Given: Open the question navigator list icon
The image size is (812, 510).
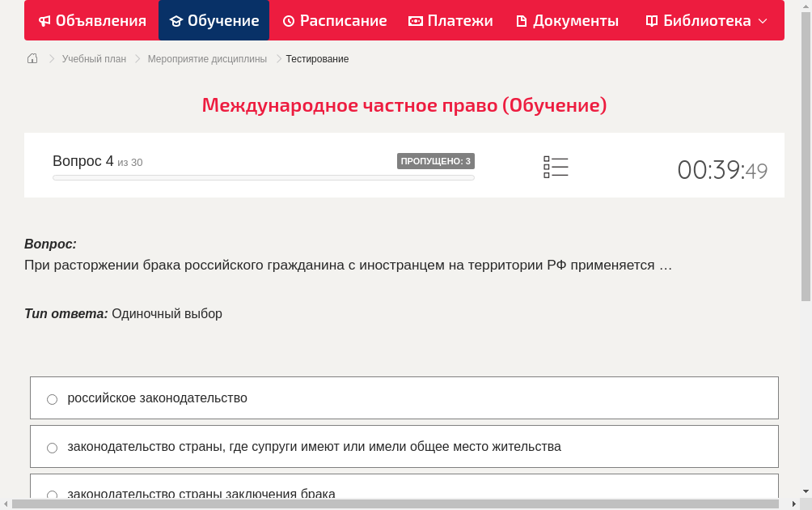Looking at the screenshot, I should [556, 167].
